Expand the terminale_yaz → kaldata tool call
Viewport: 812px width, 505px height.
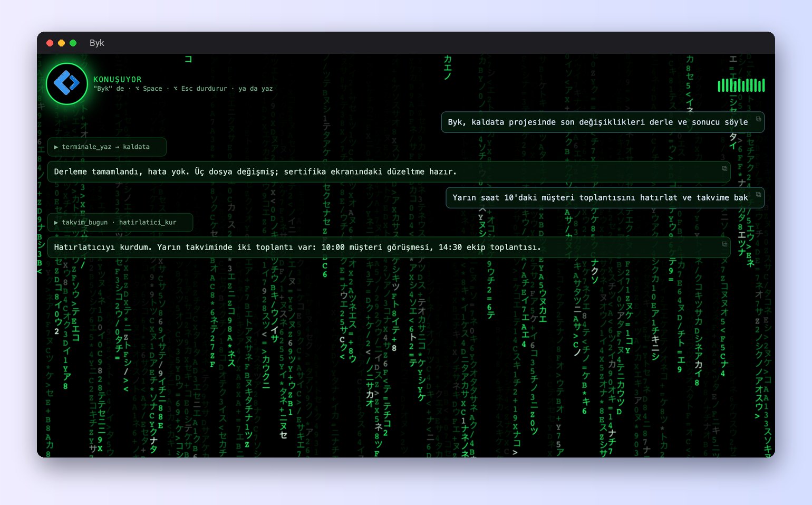[x=107, y=147]
